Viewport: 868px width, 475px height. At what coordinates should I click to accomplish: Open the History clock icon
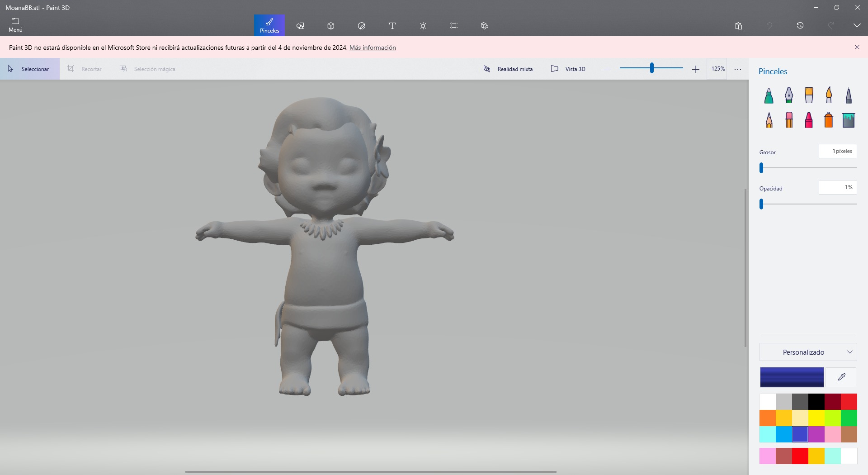click(800, 26)
